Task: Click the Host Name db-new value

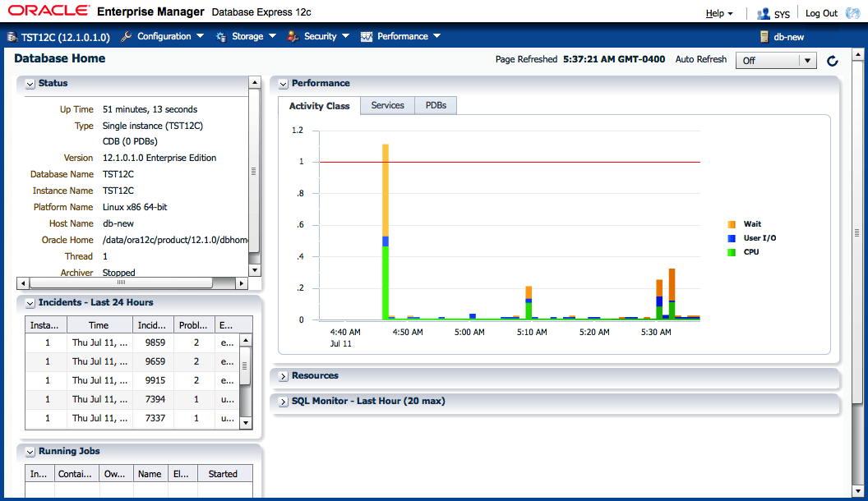Action: (x=118, y=224)
